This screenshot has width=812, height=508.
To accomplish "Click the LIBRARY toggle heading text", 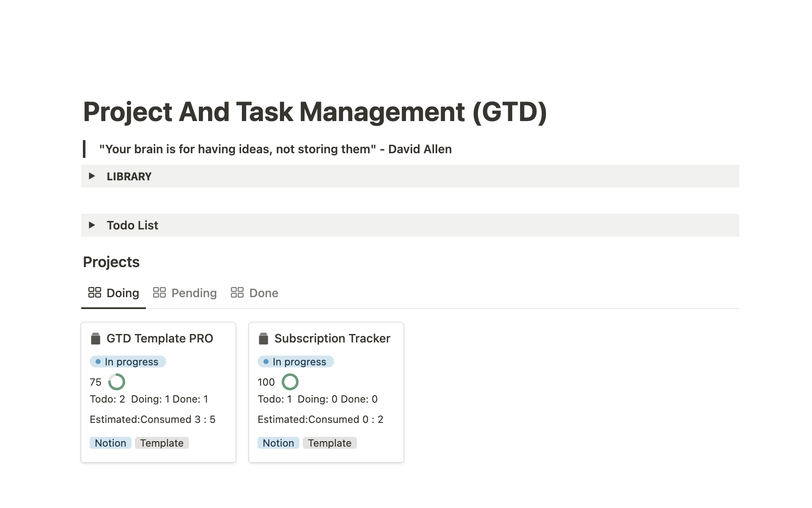I will (x=129, y=177).
